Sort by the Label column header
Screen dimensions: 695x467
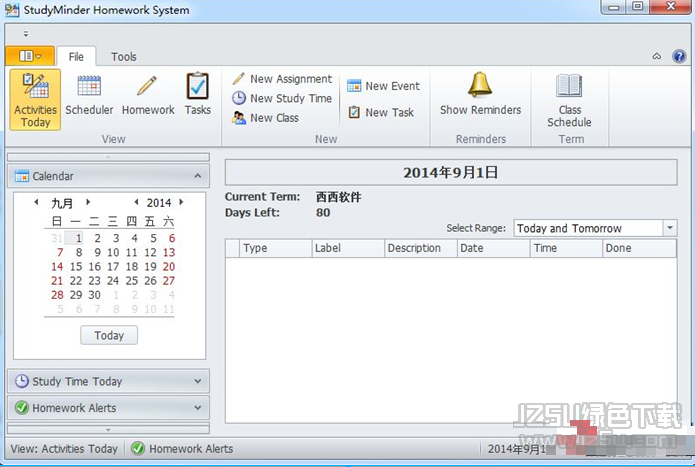pos(348,248)
